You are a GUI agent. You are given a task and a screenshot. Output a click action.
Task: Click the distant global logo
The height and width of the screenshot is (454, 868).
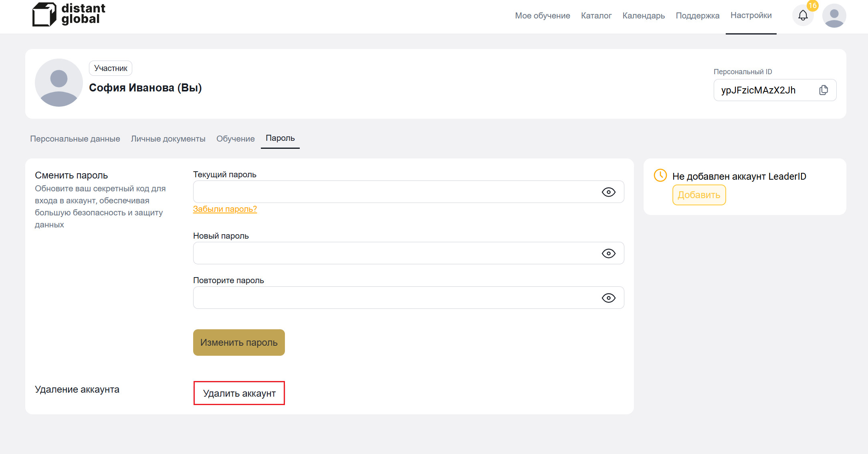click(69, 14)
